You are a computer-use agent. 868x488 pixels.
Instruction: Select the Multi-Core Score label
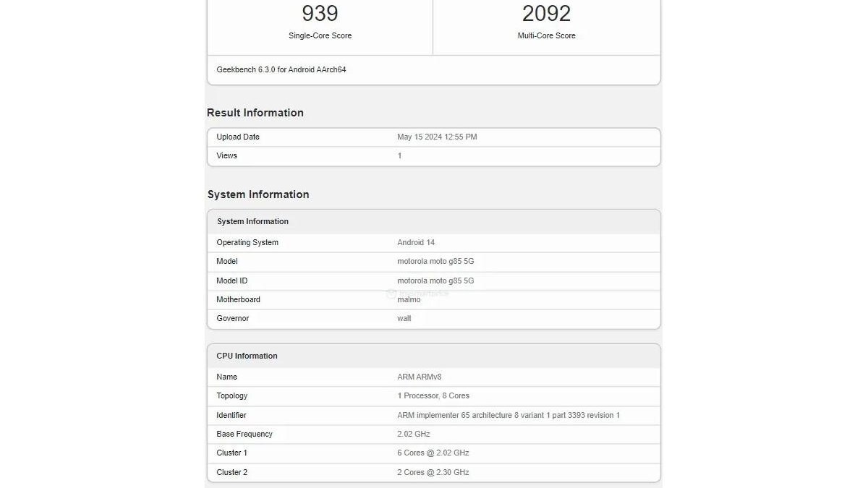(x=546, y=35)
